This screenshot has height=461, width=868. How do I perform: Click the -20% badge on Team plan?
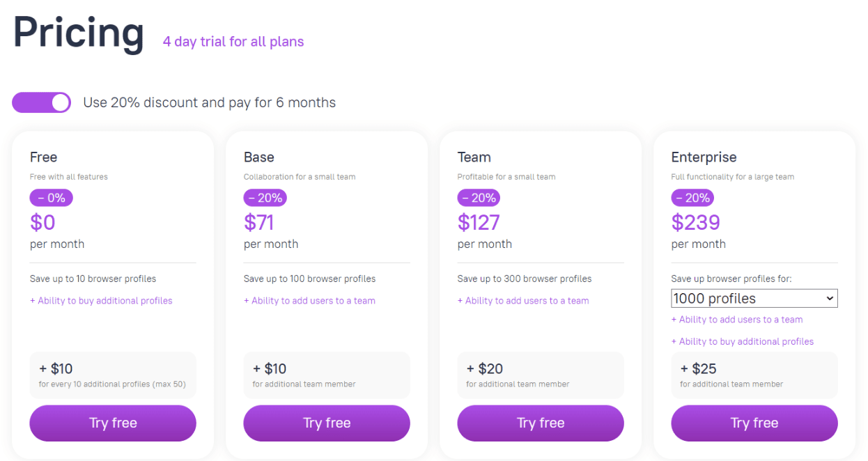pos(479,198)
